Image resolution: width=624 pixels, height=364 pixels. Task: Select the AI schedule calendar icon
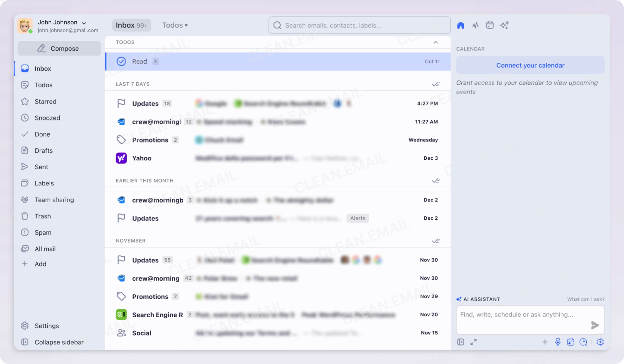pos(571,342)
